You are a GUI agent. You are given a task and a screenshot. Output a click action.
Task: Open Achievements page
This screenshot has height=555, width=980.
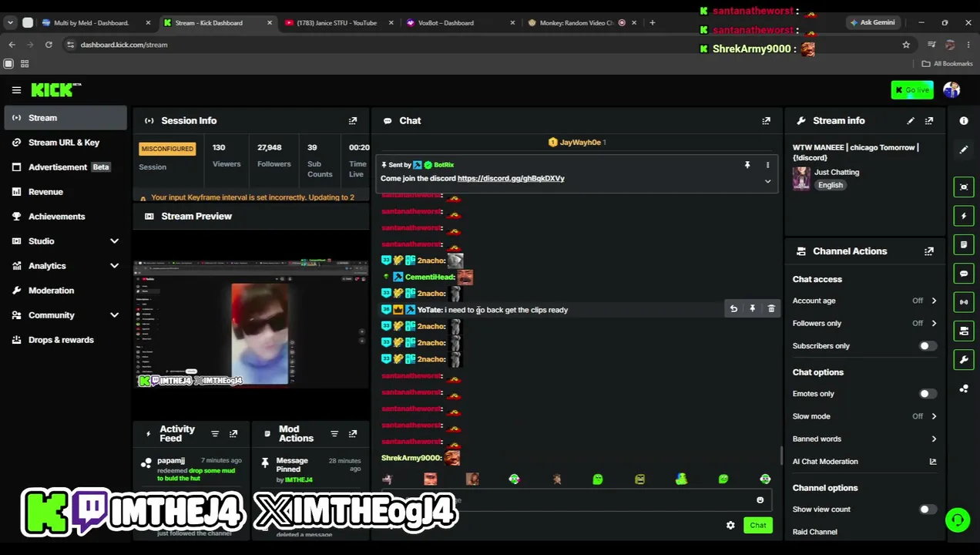[66, 217]
